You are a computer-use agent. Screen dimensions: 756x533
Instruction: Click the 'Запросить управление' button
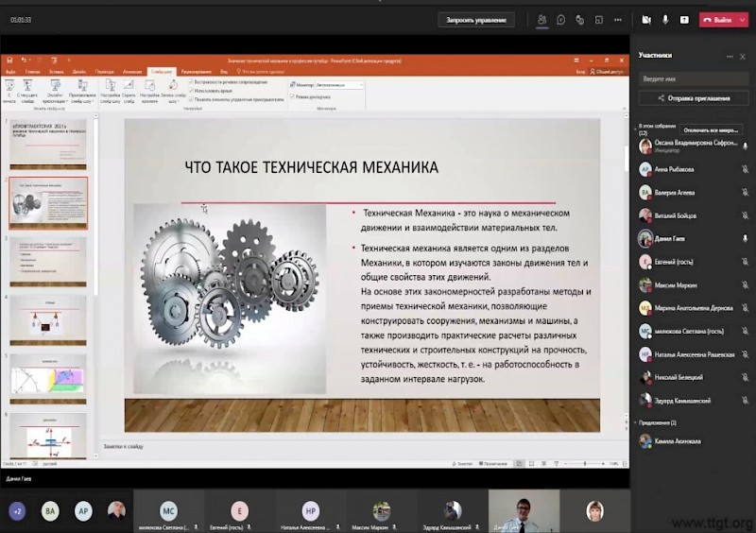(476, 19)
